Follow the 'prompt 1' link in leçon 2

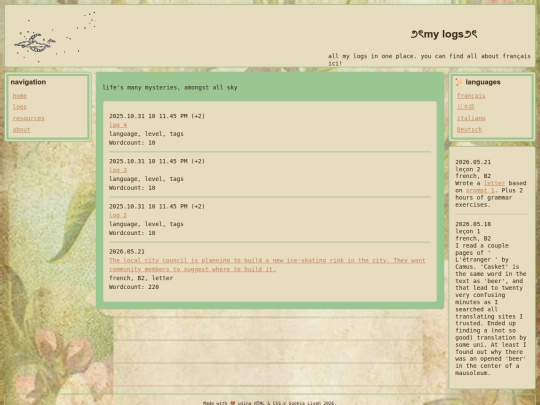click(x=480, y=190)
